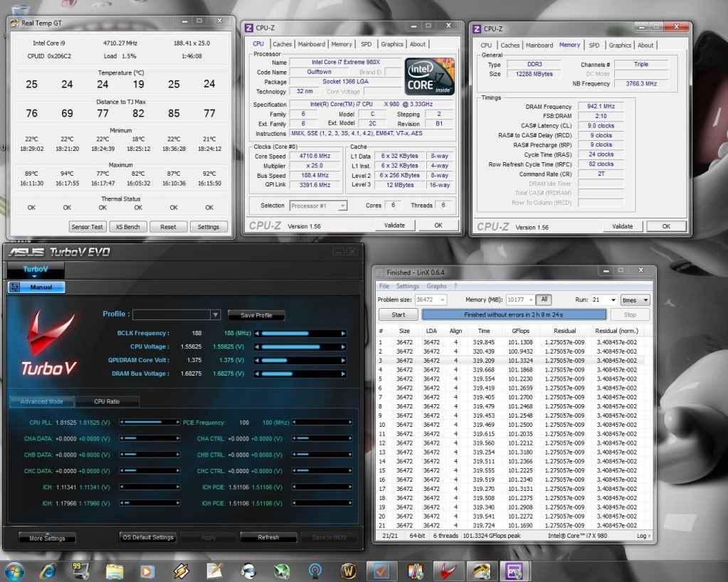This screenshot has height=582, width=728.
Task: Click Save Profile in TurboV
Action: tap(256, 315)
